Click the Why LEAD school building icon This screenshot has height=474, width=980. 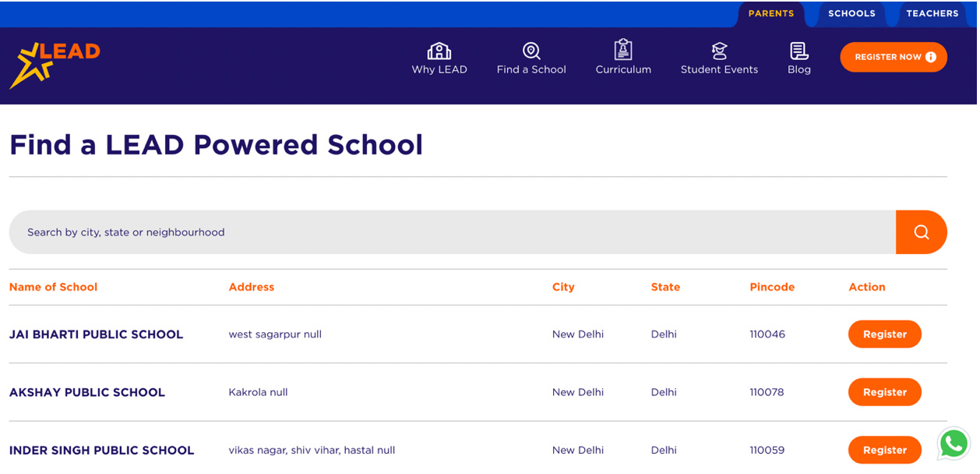point(439,51)
